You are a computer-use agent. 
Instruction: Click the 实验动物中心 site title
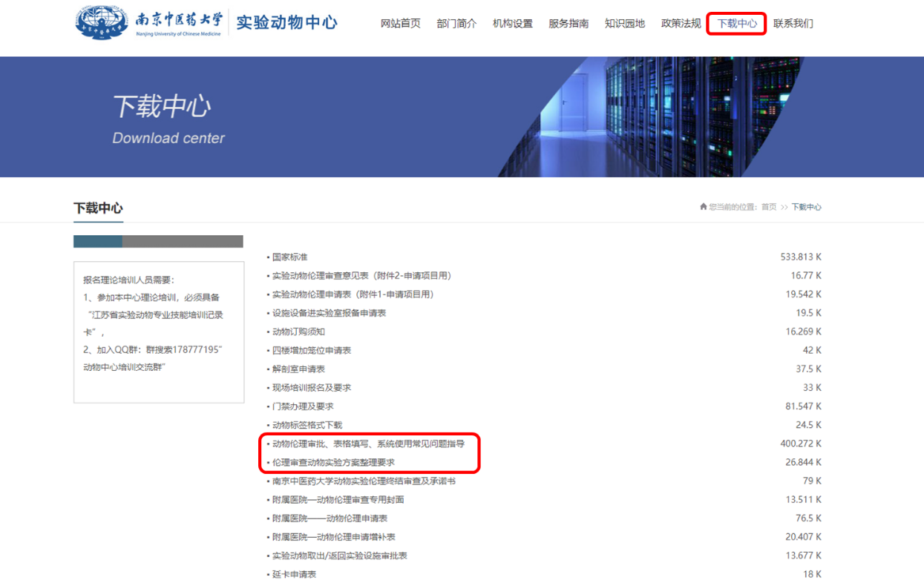click(x=286, y=22)
